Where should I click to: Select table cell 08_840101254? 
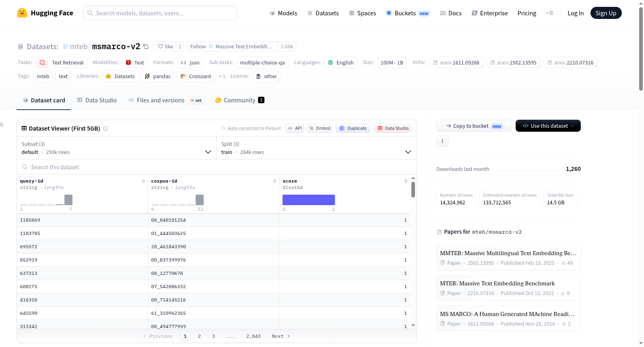pos(213,220)
